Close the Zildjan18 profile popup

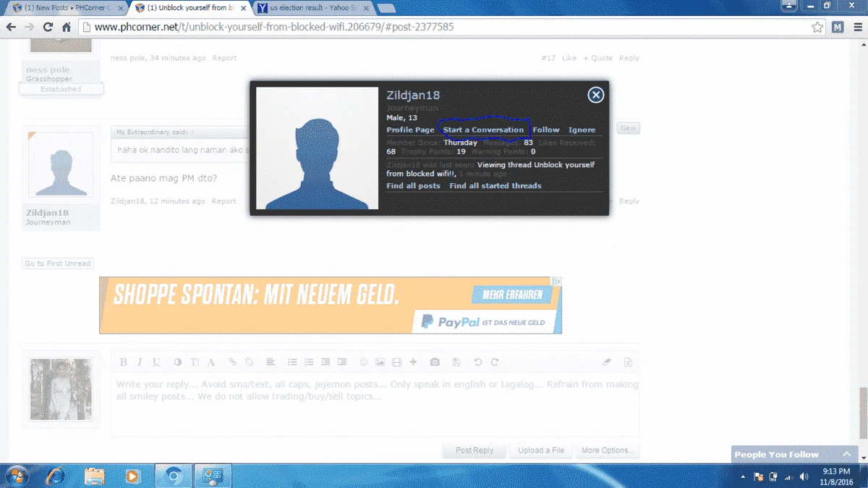(x=595, y=95)
